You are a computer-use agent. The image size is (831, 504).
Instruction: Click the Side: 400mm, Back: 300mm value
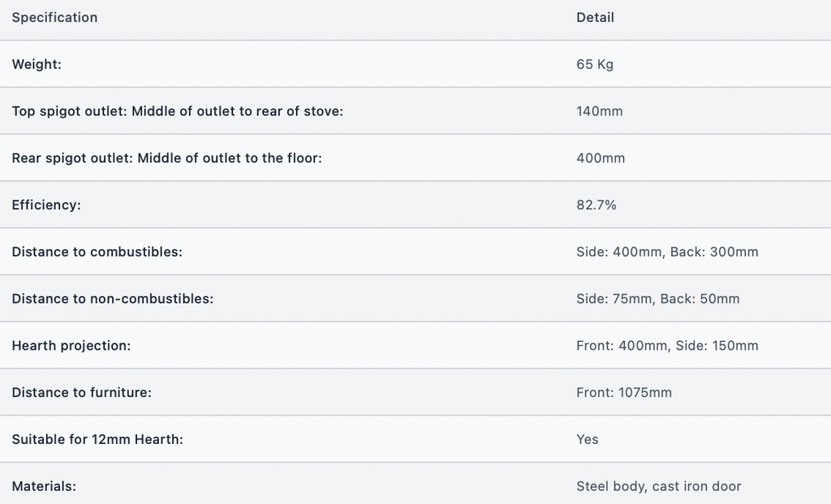pyautogui.click(x=667, y=252)
